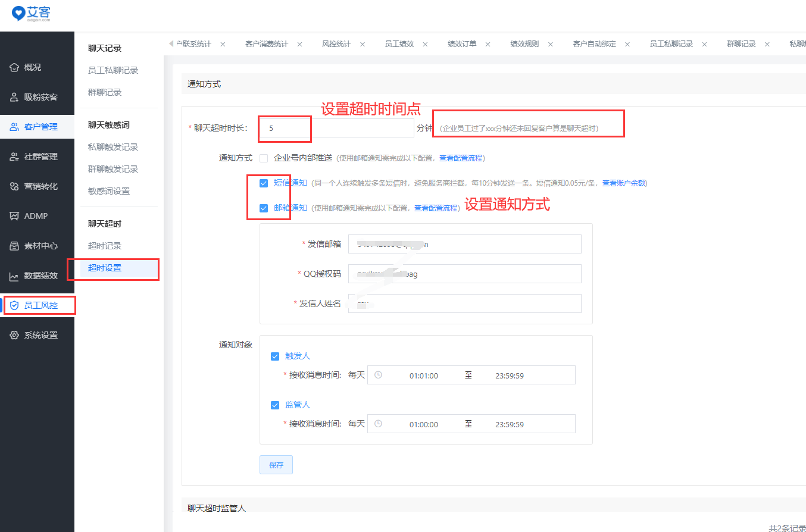The width and height of the screenshot is (806, 532).
Task: Enable the 企业号内部推送 checkbox
Action: pos(264,158)
